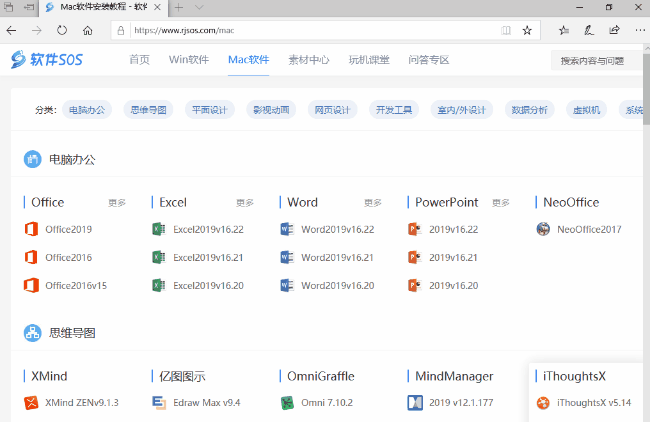Viewport: 650px width, 422px height.
Task: Click the PowerPoint 2019v16.22 icon
Action: point(415,229)
